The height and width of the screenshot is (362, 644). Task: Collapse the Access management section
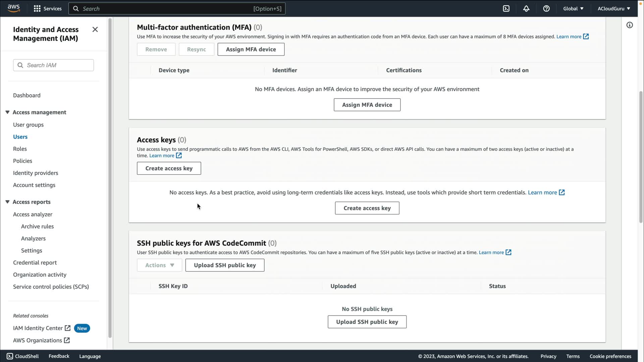(7, 112)
